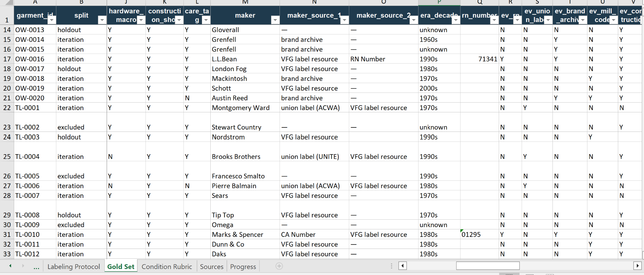The width and height of the screenshot is (644, 275).
Task: Click the horizontal scrollbar thumb
Action: click(488, 266)
